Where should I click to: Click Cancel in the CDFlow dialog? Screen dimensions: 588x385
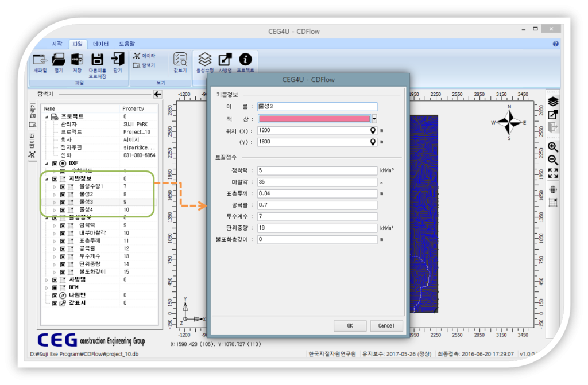click(x=386, y=326)
